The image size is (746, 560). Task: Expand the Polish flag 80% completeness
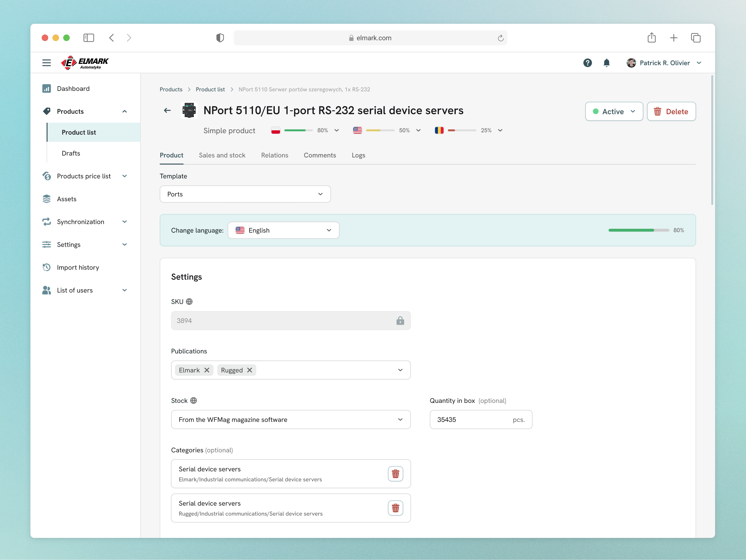click(x=337, y=130)
